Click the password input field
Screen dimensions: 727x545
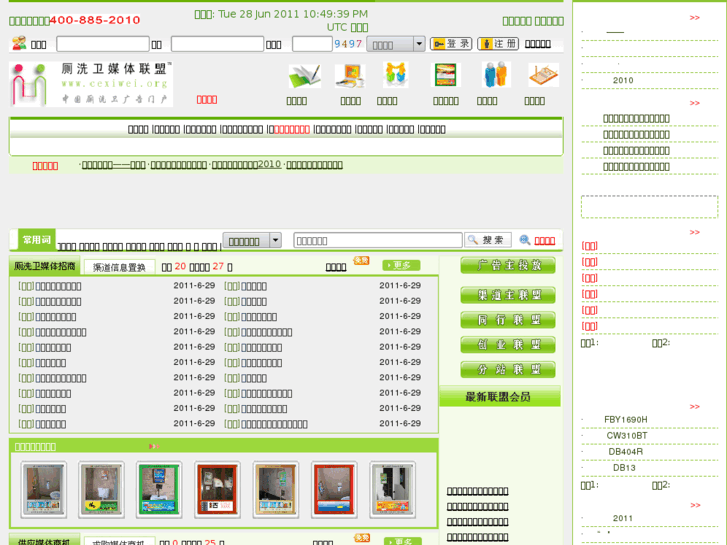click(217, 44)
